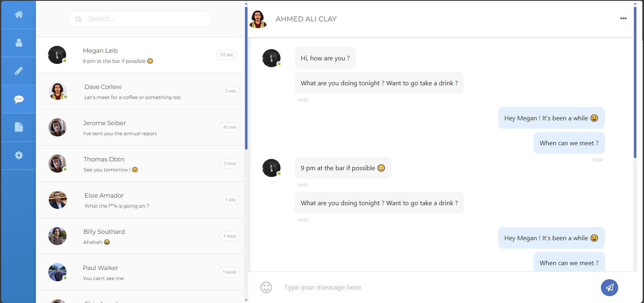Open the chat bubble messages icon
The height and width of the screenshot is (303, 644).
(19, 99)
